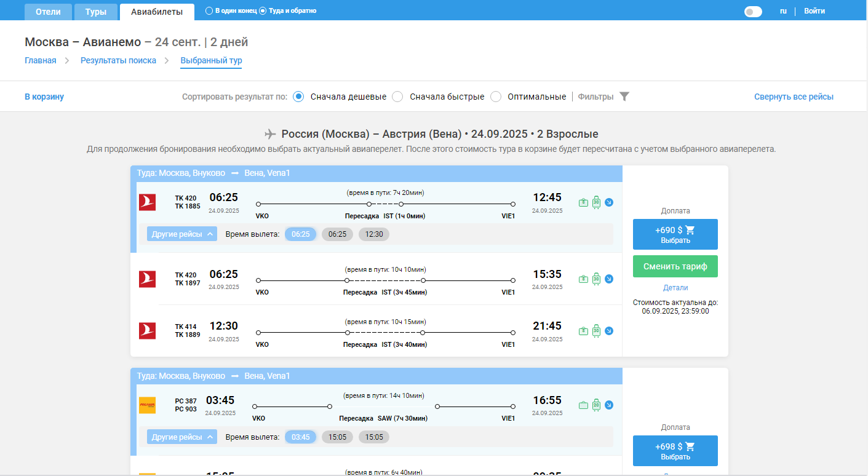Open the 'ru' language selector
The height and width of the screenshot is (476, 868).
click(783, 11)
